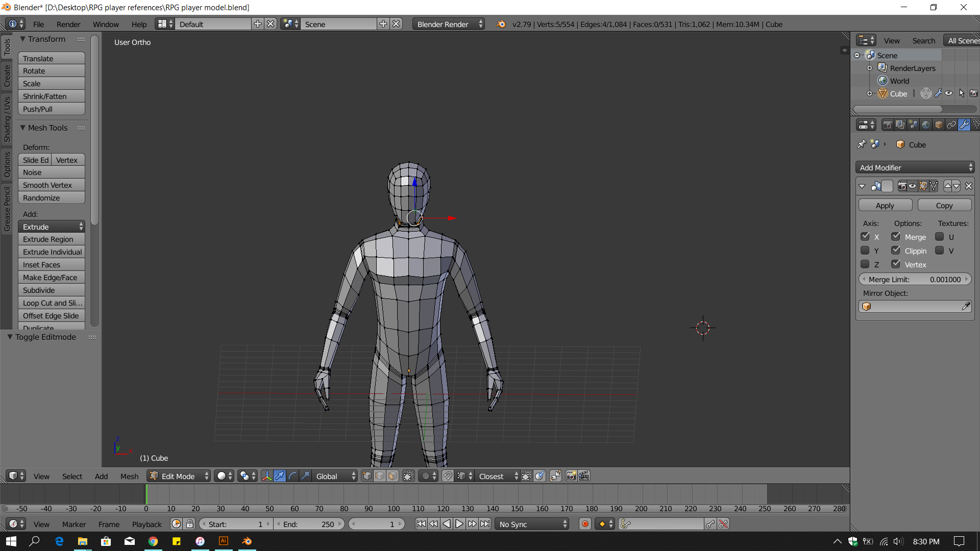Open the Add Modifier dropdown

(915, 167)
